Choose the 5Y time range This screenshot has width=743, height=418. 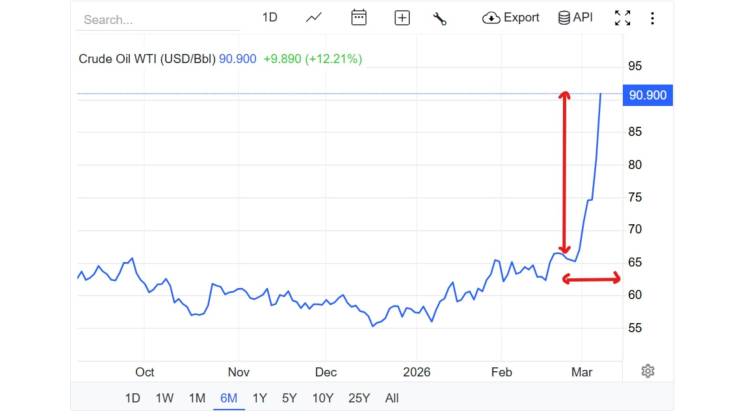[289, 398]
